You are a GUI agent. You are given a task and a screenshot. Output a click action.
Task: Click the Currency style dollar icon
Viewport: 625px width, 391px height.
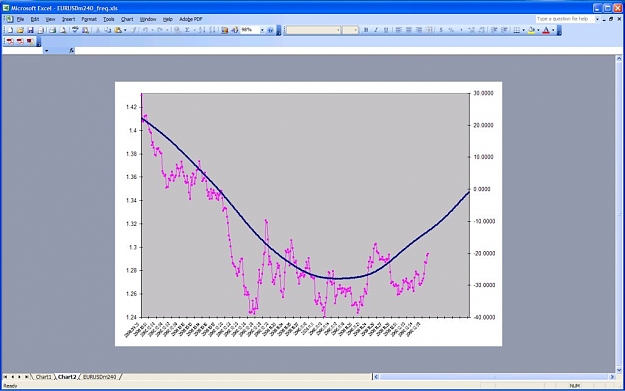pyautogui.click(x=441, y=30)
